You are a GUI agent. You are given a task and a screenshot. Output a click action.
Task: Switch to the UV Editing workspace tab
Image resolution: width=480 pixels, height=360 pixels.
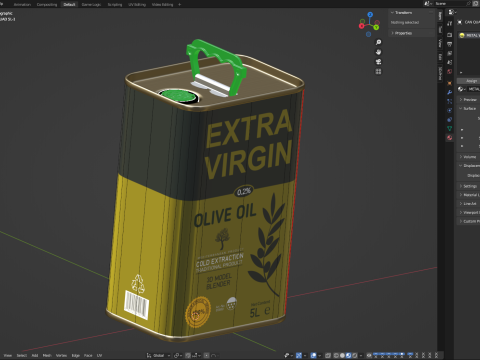137,4
